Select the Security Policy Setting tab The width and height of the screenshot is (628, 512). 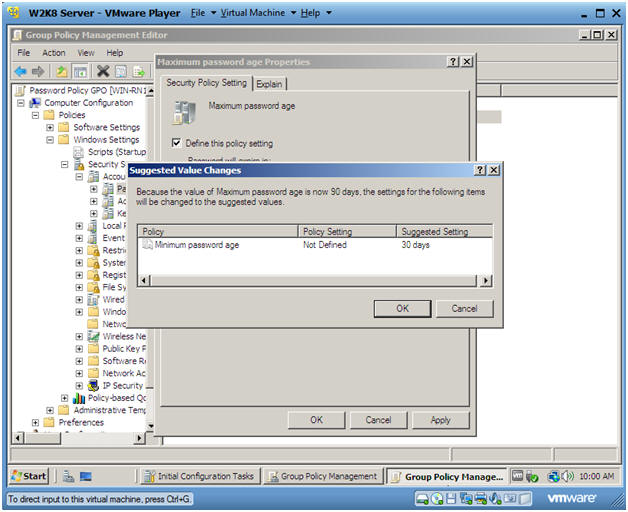coord(206,83)
